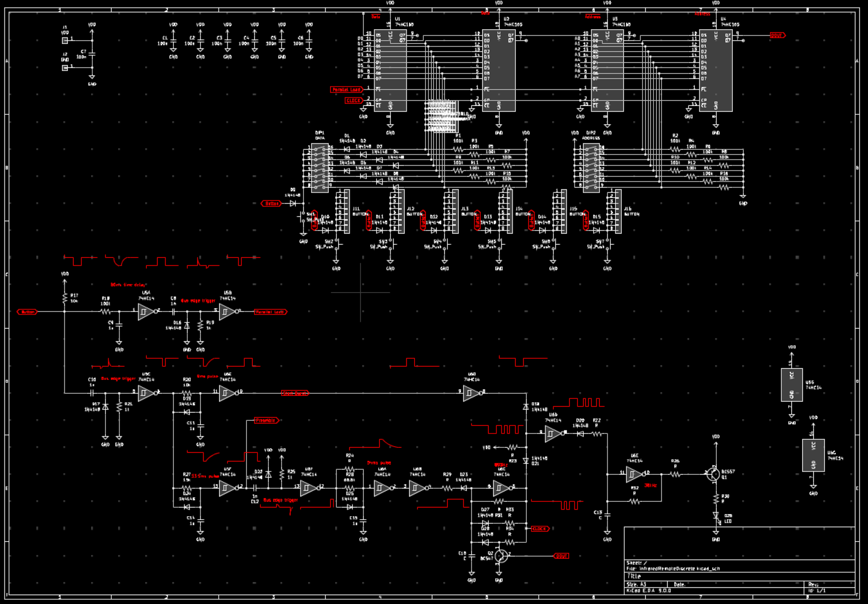Screen dimensions: 868x604
Task: Select the D26 LED symbol
Action: click(x=716, y=516)
